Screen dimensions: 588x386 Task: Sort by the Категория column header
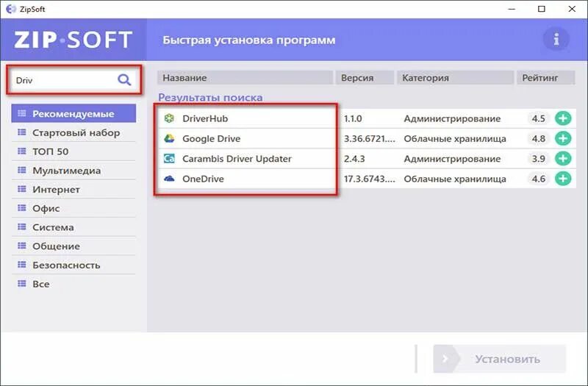[455, 78]
